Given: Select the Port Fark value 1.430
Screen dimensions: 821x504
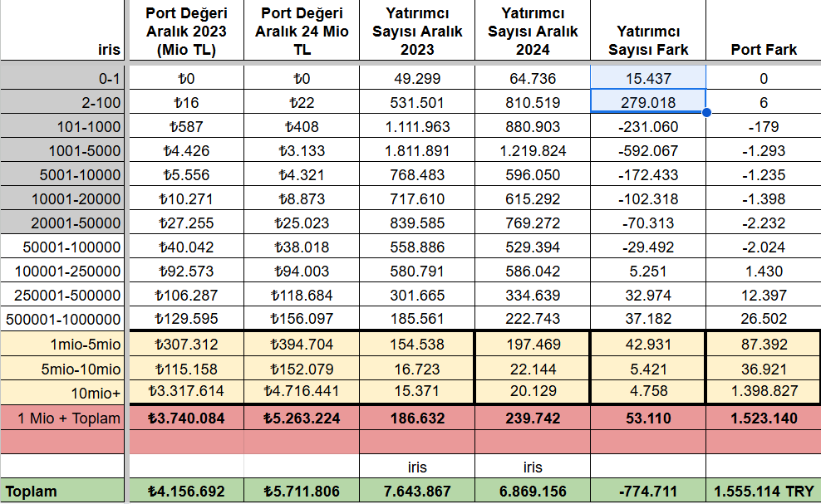Looking at the screenshot, I should coord(764,271).
